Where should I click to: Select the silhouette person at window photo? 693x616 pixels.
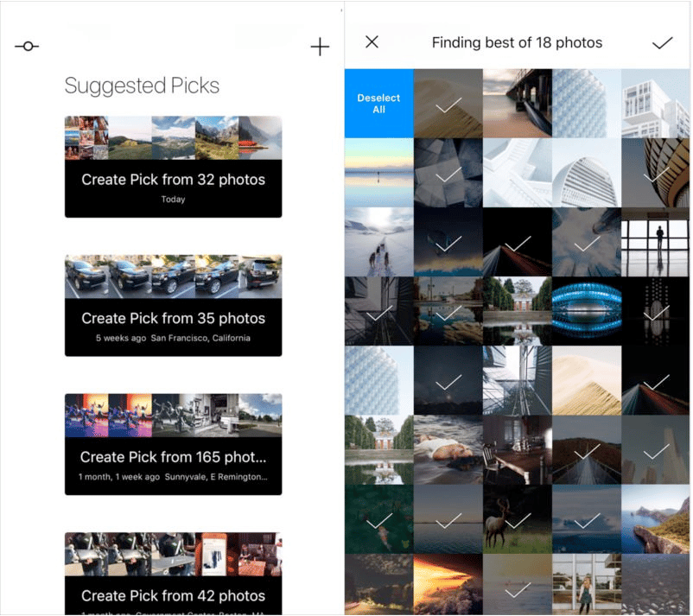tap(656, 242)
